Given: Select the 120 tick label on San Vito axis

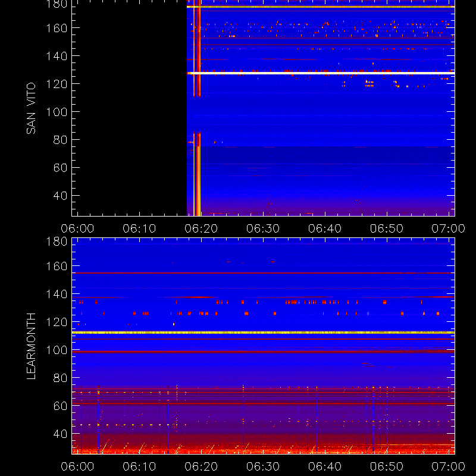Looking at the screenshot, I should point(57,84).
